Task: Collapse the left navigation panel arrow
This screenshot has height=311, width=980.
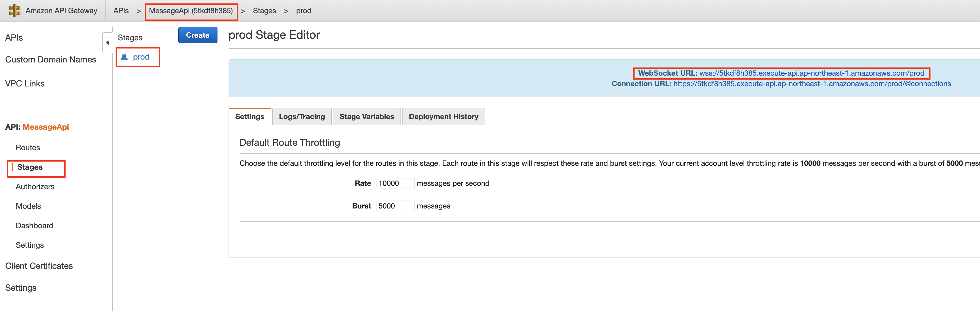Action: (x=108, y=43)
